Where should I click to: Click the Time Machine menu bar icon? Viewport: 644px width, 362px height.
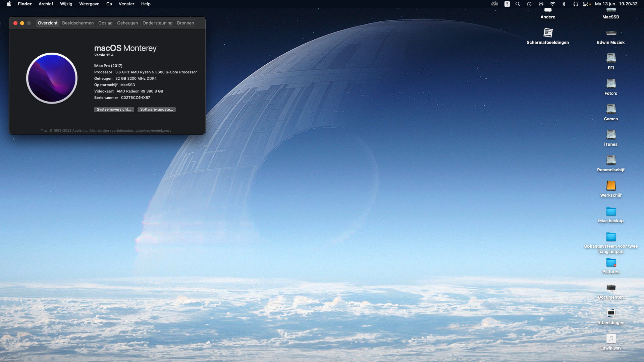(529, 4)
